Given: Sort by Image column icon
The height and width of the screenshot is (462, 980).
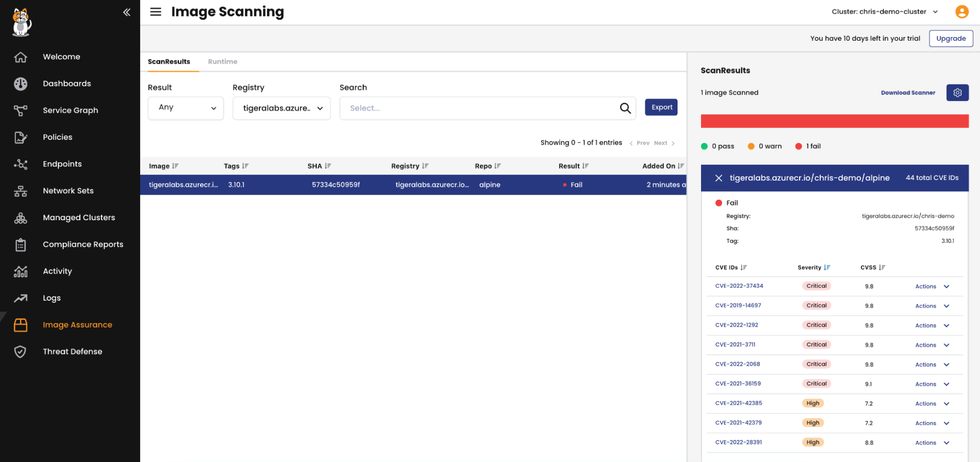Looking at the screenshot, I should click(176, 166).
